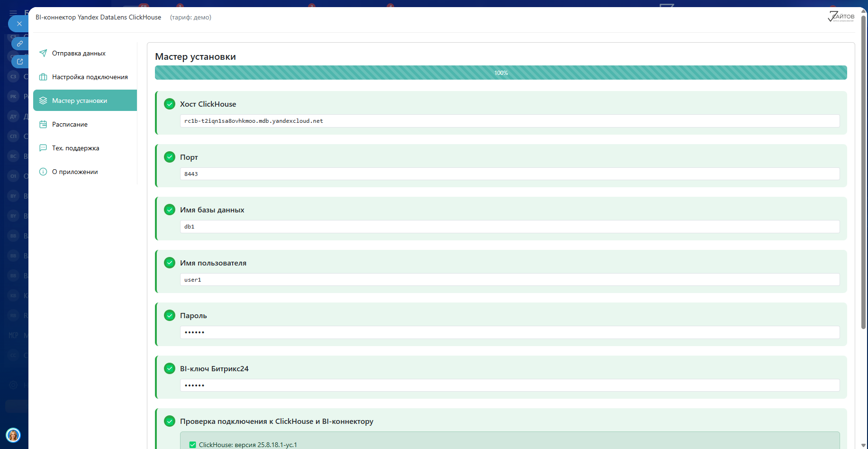Focus the Имя пользователя field with user1
868x449 pixels.
[x=510, y=280]
